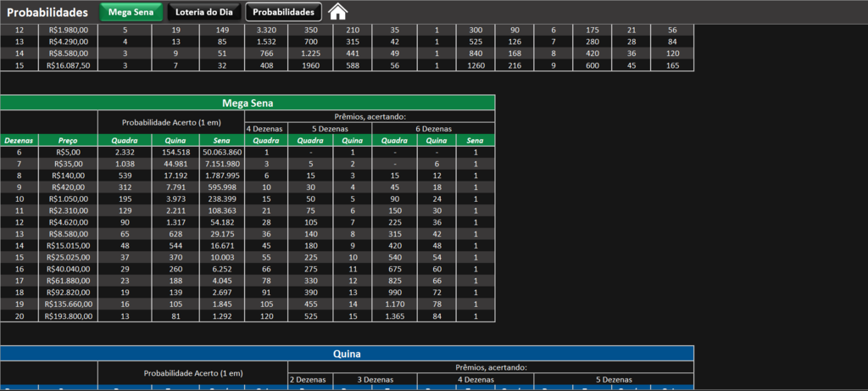Viewport: 868px width, 391px height.
Task: Click the value 1960 in top table
Action: pos(310,64)
